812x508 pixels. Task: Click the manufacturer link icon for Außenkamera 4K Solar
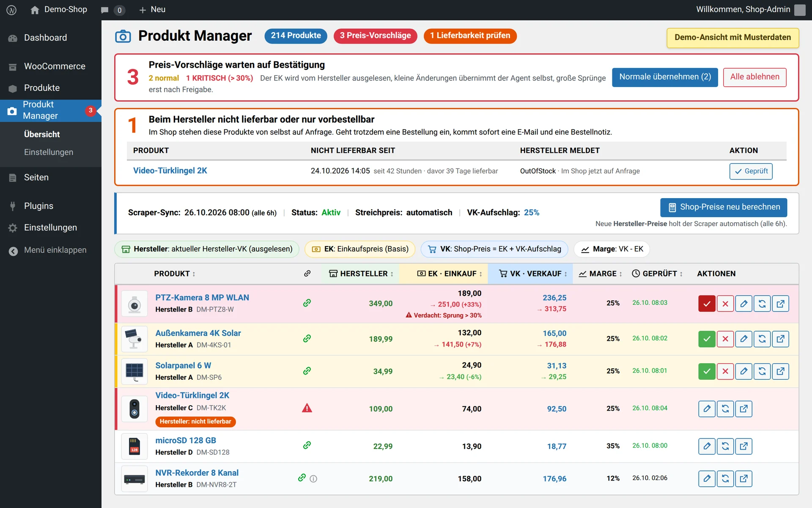pyautogui.click(x=307, y=338)
